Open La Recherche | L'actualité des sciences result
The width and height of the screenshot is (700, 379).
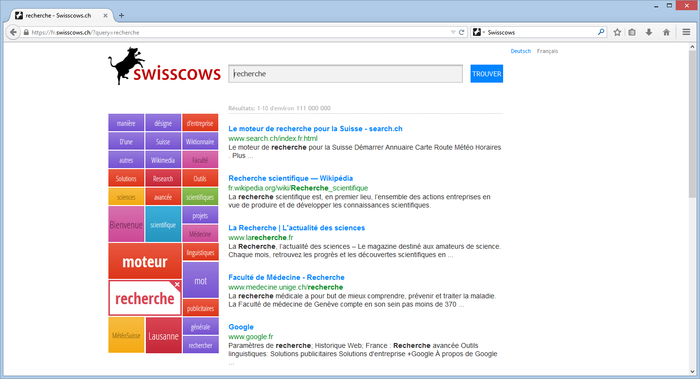[x=296, y=228]
